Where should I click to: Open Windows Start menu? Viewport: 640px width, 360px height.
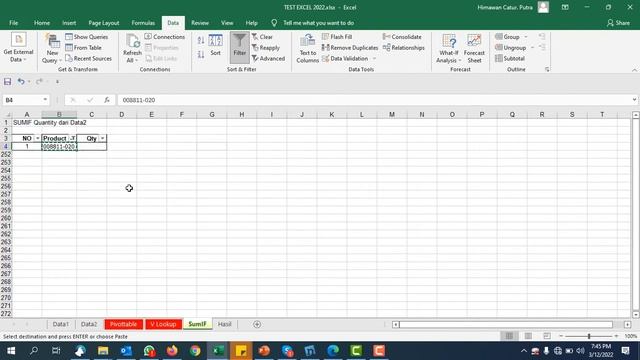pyautogui.click(x=11, y=351)
